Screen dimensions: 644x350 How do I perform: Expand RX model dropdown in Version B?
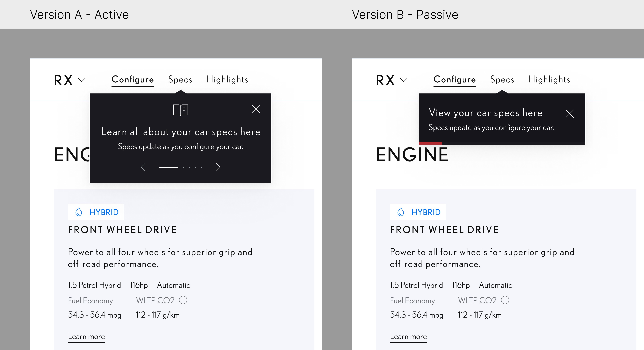point(404,80)
